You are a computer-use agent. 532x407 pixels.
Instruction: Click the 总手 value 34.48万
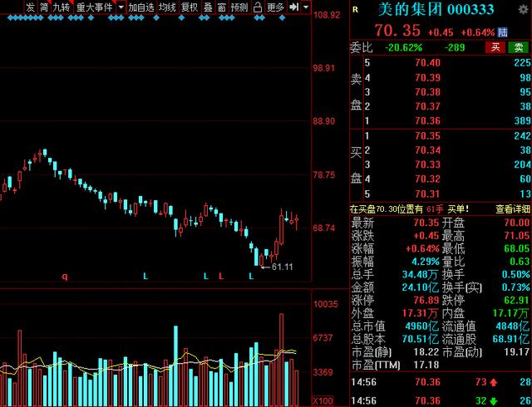pyautogui.click(x=421, y=274)
